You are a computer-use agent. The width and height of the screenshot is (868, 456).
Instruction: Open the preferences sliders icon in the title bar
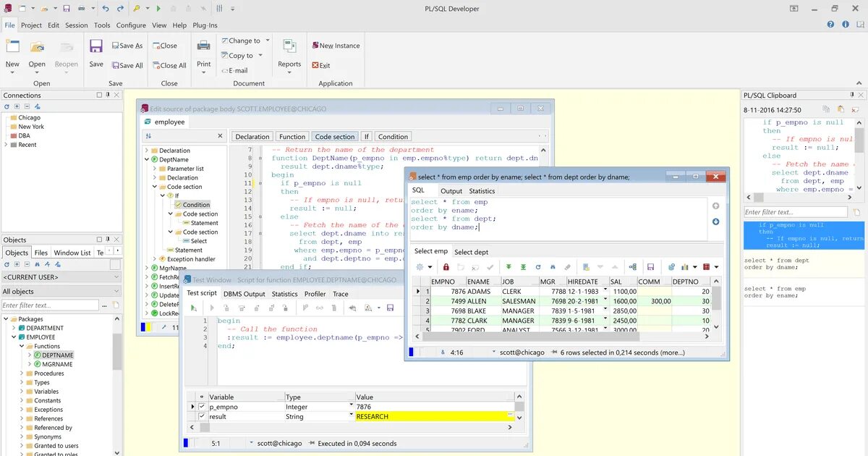click(220, 9)
